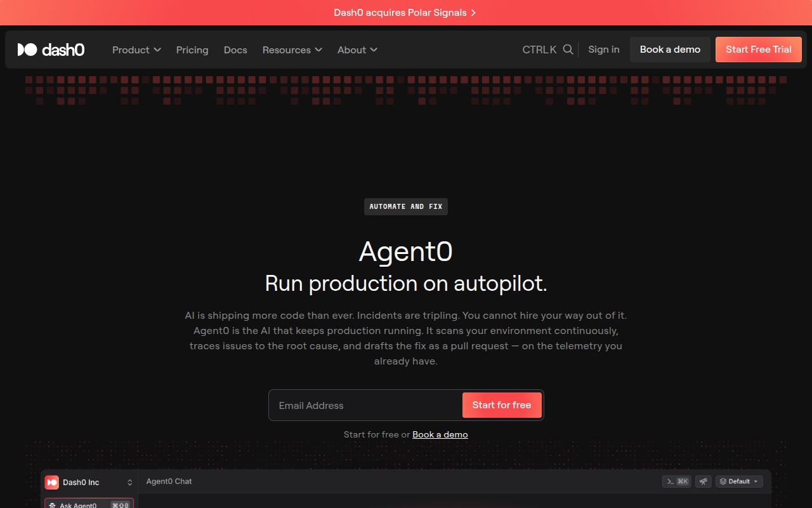The image size is (812, 508).
Task: Click the Dash0 Inc organization logo icon
Action: [51, 483]
